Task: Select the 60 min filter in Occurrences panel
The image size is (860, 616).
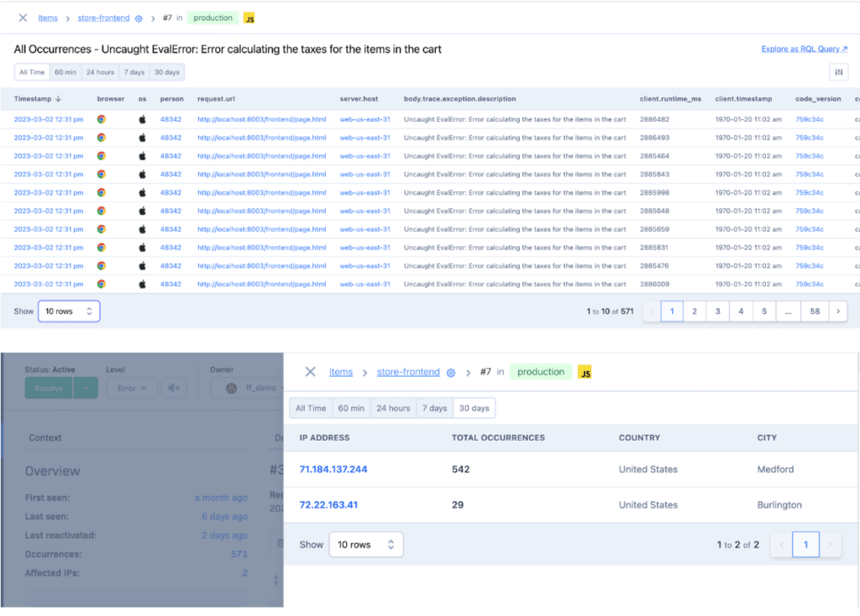Action: coord(66,72)
